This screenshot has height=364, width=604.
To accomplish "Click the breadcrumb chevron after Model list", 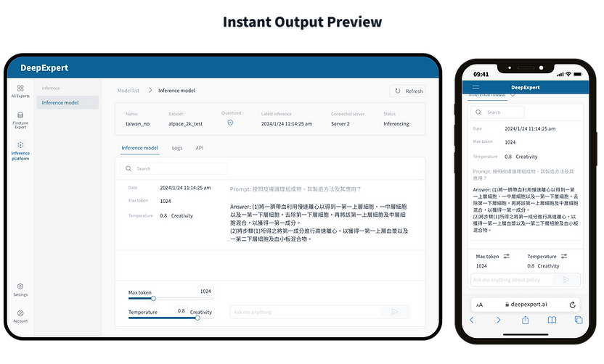I will [x=150, y=91].
